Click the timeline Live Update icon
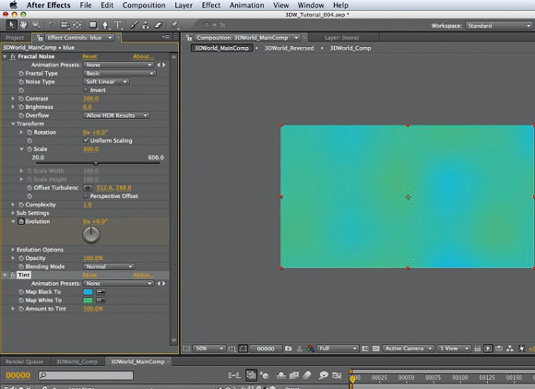Screen dimensions: 535x389 click(251, 375)
